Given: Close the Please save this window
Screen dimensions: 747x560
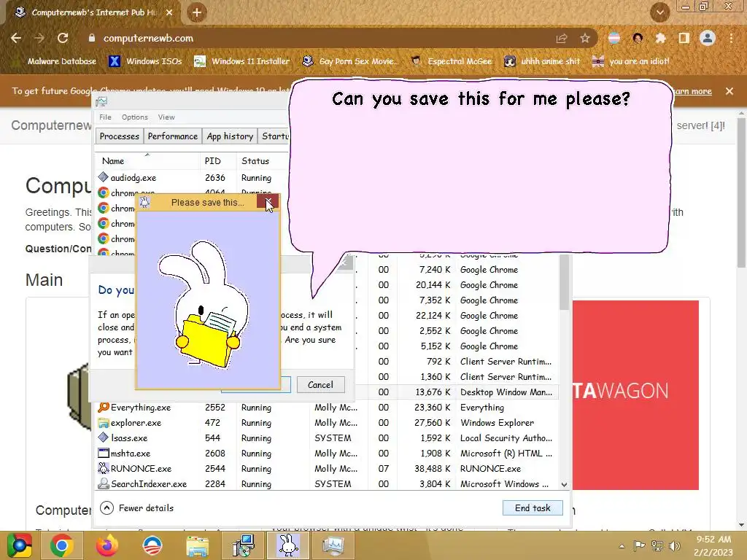Looking at the screenshot, I should click(x=268, y=202).
